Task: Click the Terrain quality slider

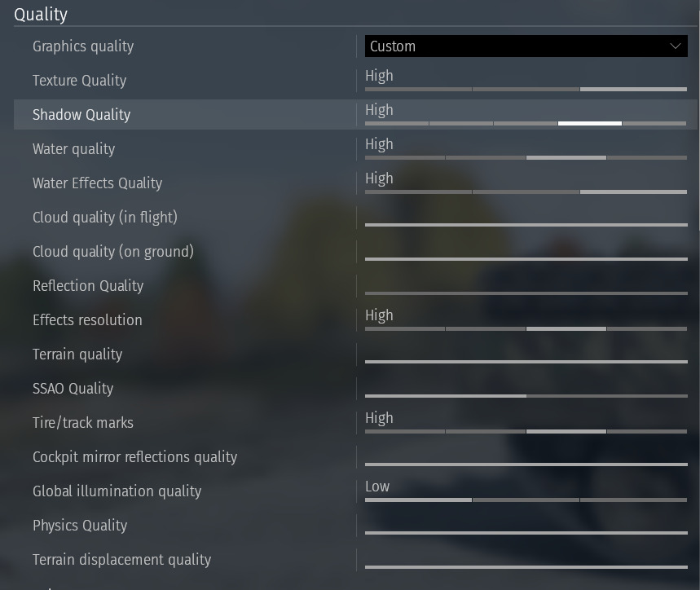Action: (x=526, y=361)
